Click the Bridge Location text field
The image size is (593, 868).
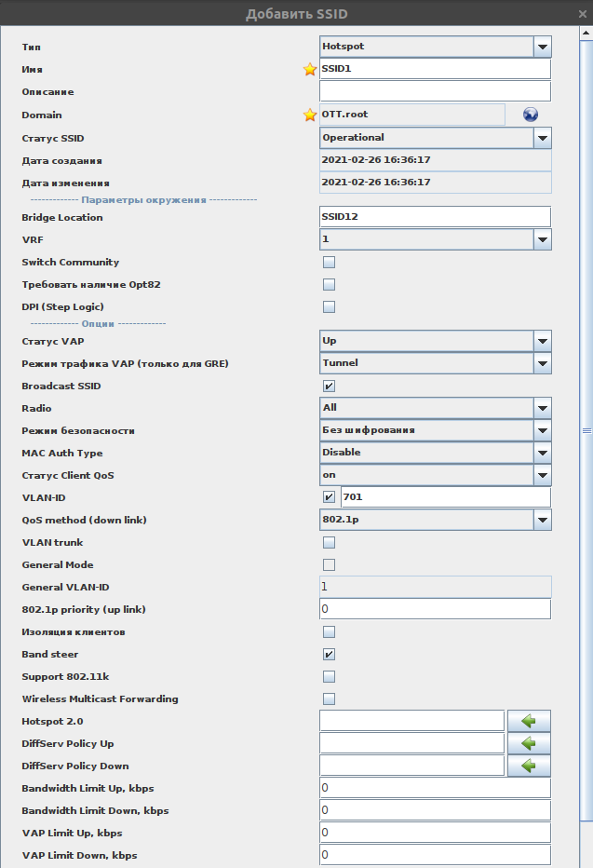click(x=435, y=217)
